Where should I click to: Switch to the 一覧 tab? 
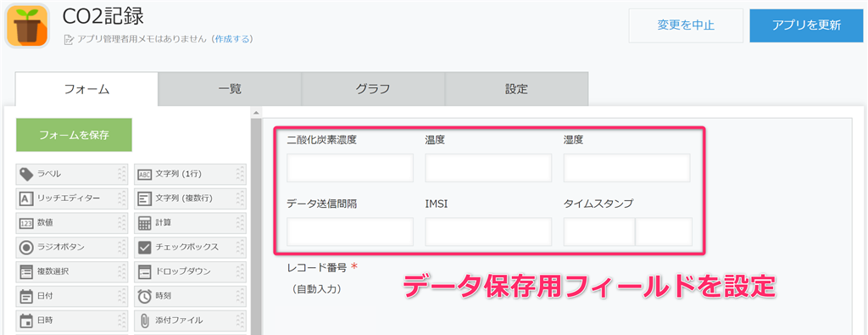click(230, 88)
